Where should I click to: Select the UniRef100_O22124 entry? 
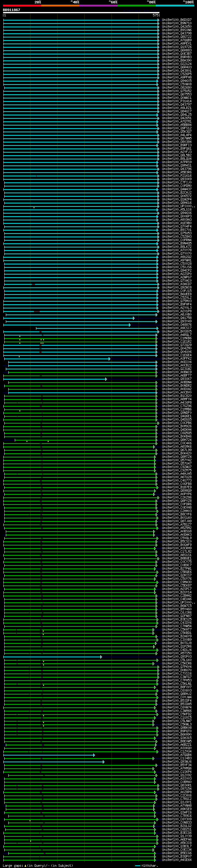176,64
